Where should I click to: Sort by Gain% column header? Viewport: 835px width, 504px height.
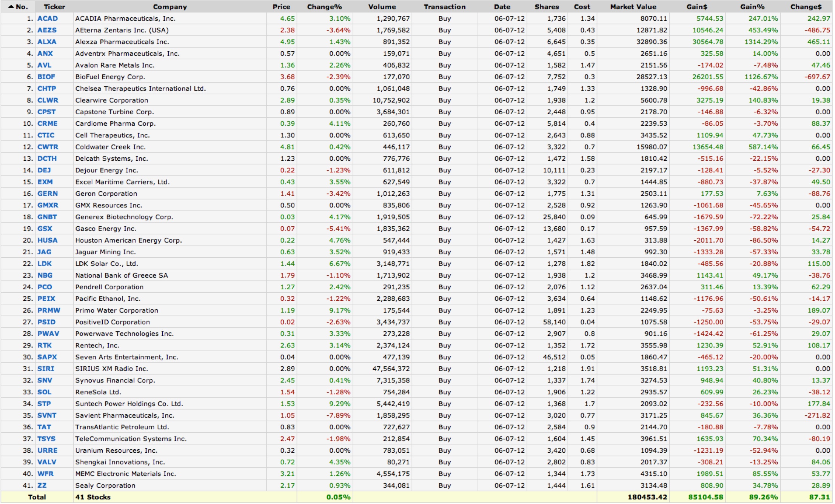pyautogui.click(x=752, y=7)
